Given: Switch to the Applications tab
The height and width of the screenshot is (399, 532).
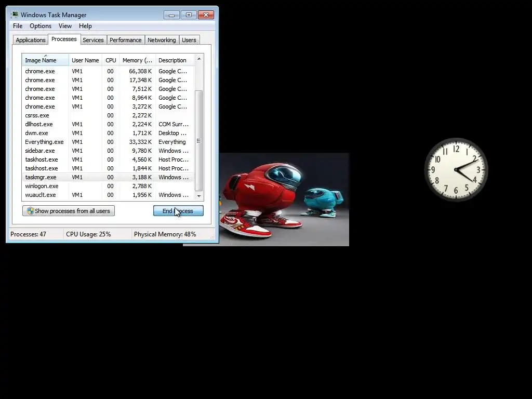Looking at the screenshot, I should pyautogui.click(x=31, y=40).
